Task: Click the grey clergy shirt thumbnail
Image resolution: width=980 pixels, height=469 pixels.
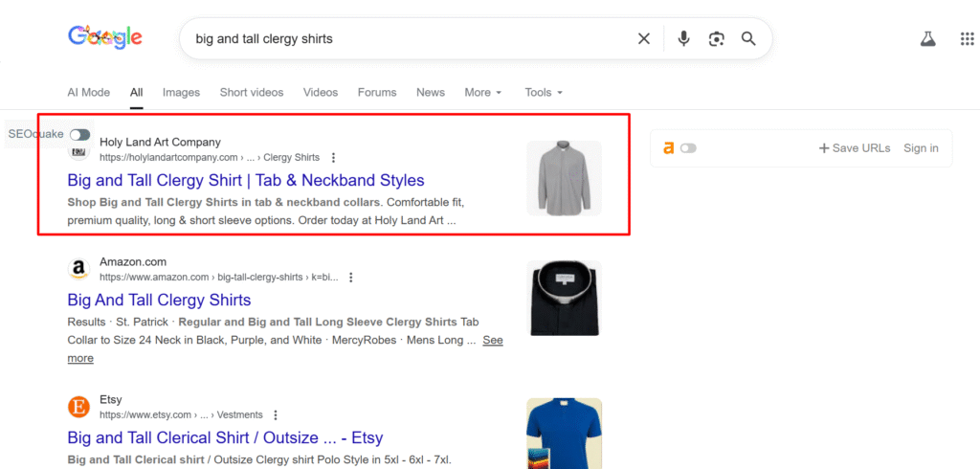Action: tap(564, 178)
